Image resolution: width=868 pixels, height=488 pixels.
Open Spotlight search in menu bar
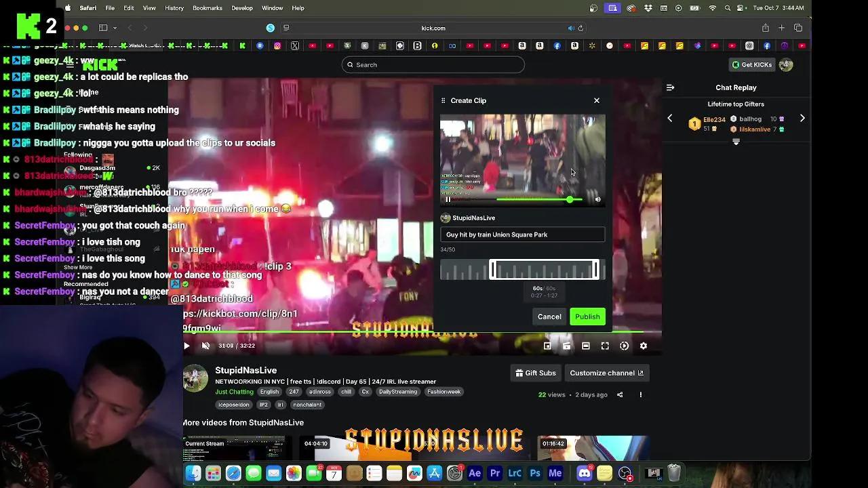click(728, 8)
